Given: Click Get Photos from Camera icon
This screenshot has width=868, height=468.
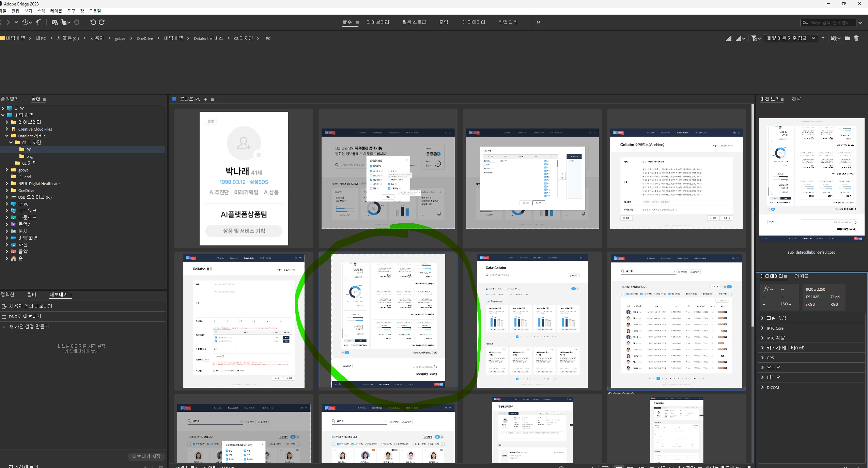Looking at the screenshot, I should click(54, 22).
